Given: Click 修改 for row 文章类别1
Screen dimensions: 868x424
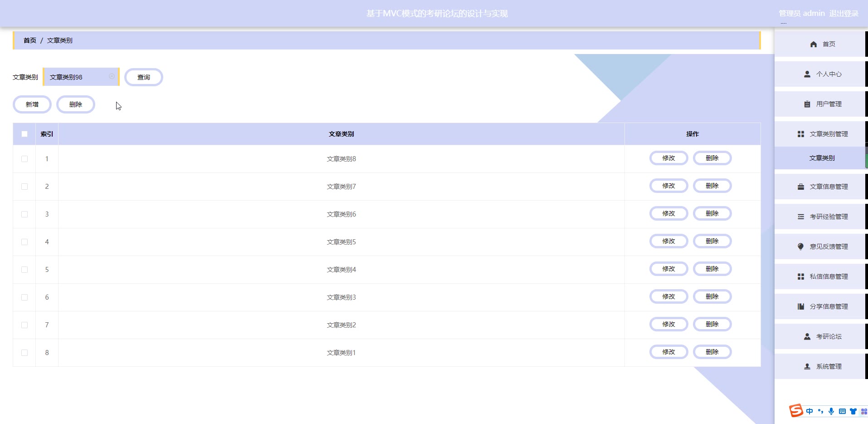Looking at the screenshot, I should (669, 352).
